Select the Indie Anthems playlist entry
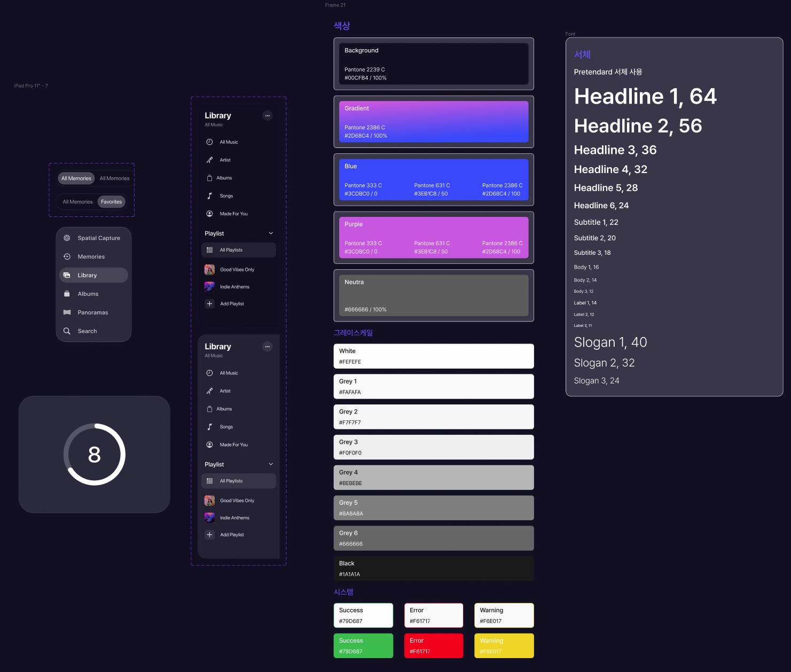Screen dimensions: 791x672 [234, 286]
